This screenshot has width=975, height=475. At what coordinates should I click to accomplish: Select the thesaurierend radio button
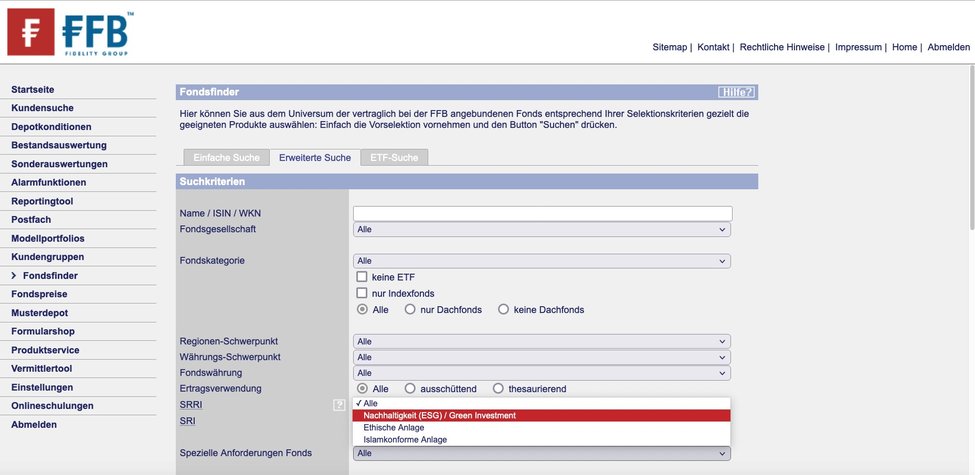(x=497, y=389)
